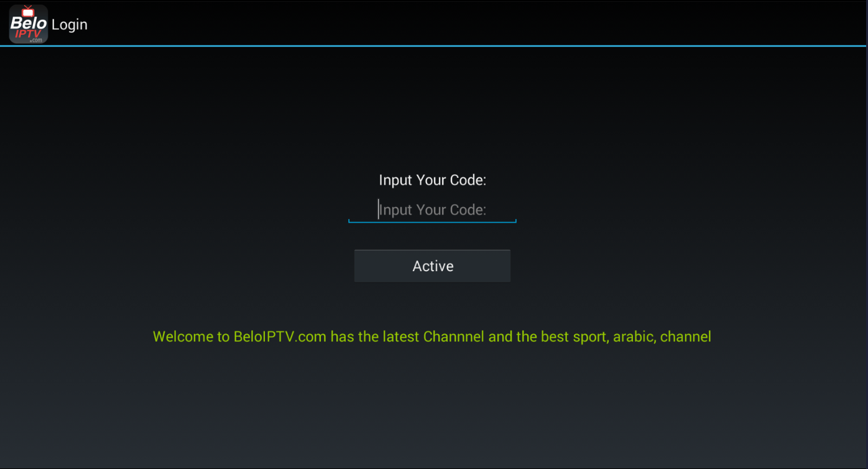The image size is (868, 469).
Task: Click the word 'Channnel' in the welcome text
Action: click(454, 337)
